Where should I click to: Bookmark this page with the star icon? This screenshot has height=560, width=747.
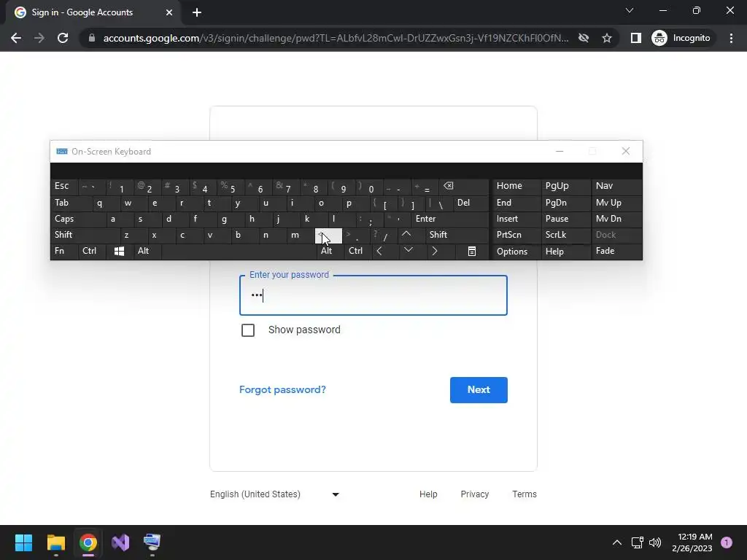(x=606, y=38)
